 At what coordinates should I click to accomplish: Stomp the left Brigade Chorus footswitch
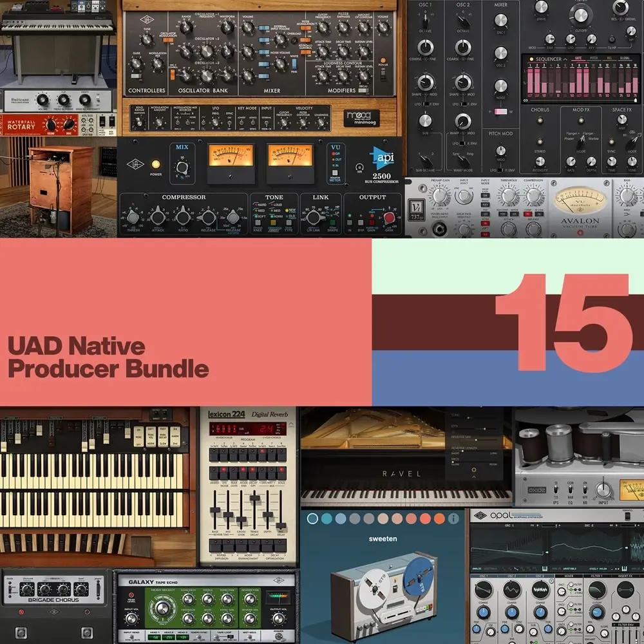point(21,633)
